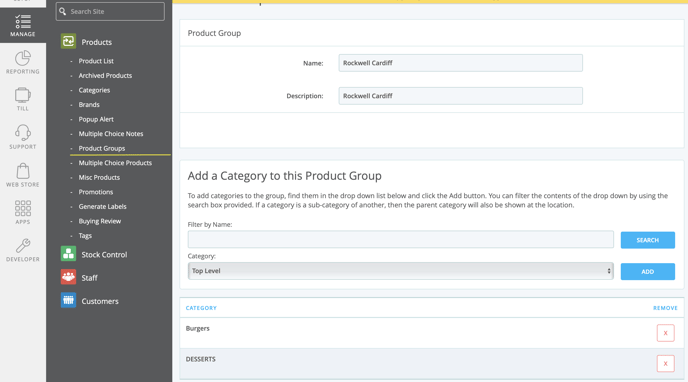Collapse the Products section heading

click(97, 42)
